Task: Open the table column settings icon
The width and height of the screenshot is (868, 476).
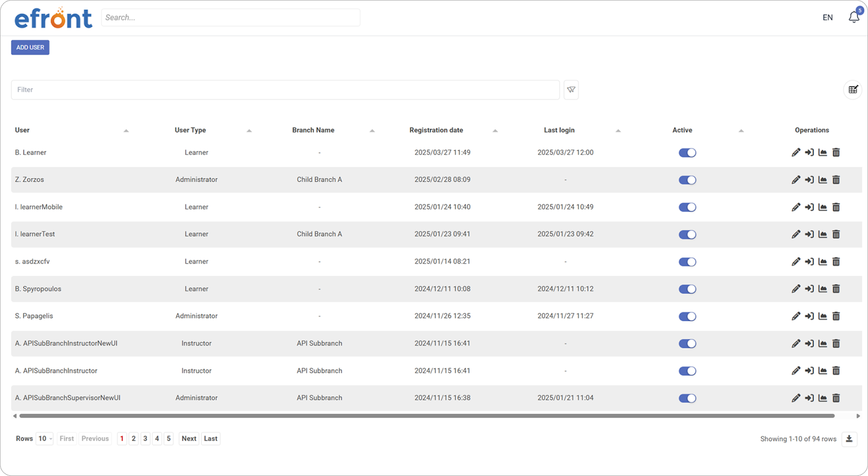Action: coord(853,90)
